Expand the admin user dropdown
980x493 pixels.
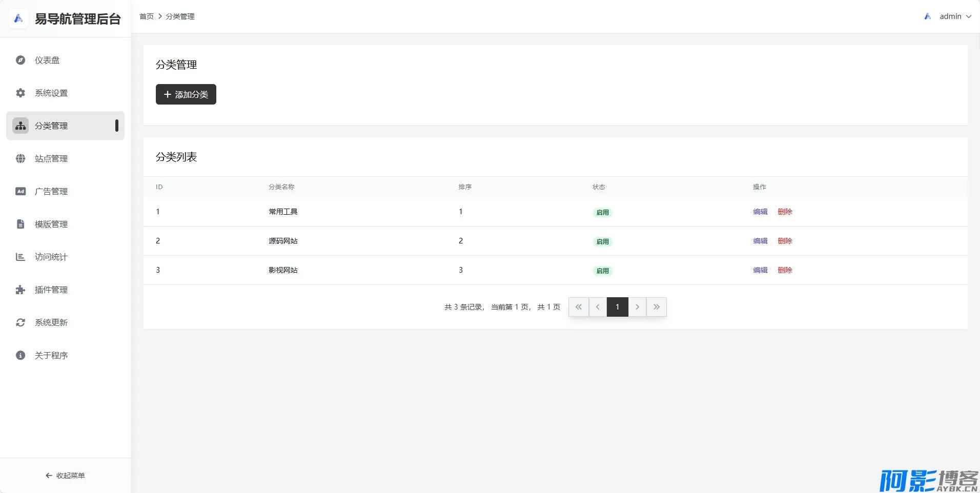[x=955, y=16]
